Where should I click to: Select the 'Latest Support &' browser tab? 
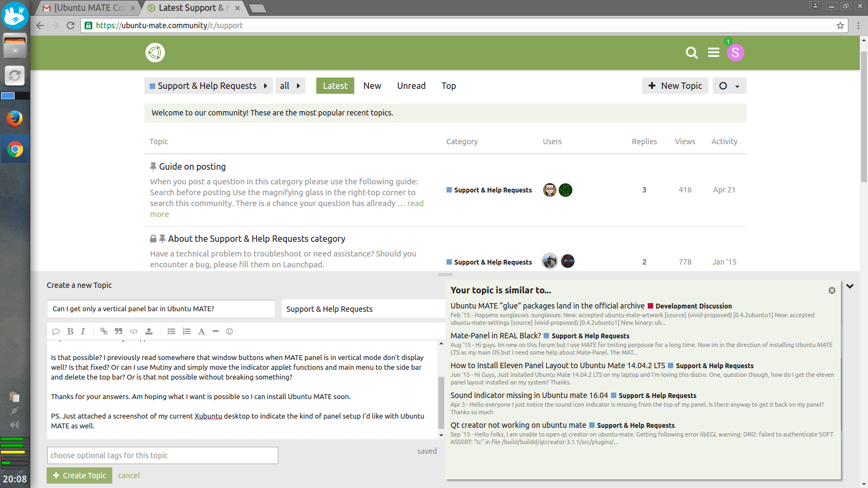click(x=193, y=8)
